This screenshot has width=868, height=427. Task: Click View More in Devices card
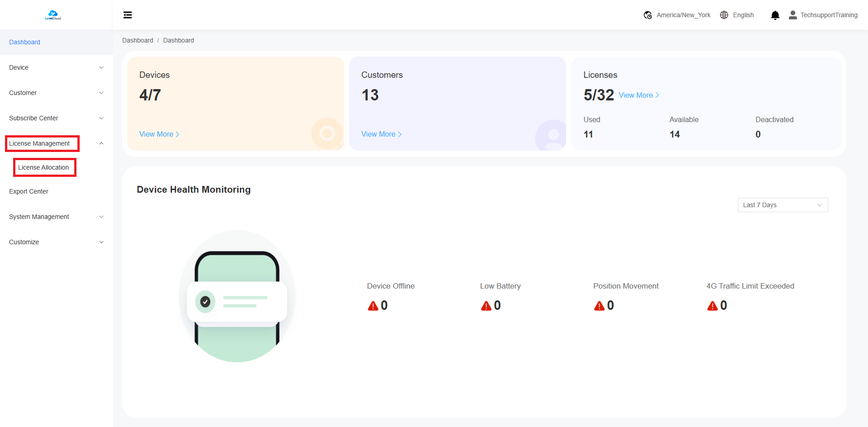tap(159, 134)
